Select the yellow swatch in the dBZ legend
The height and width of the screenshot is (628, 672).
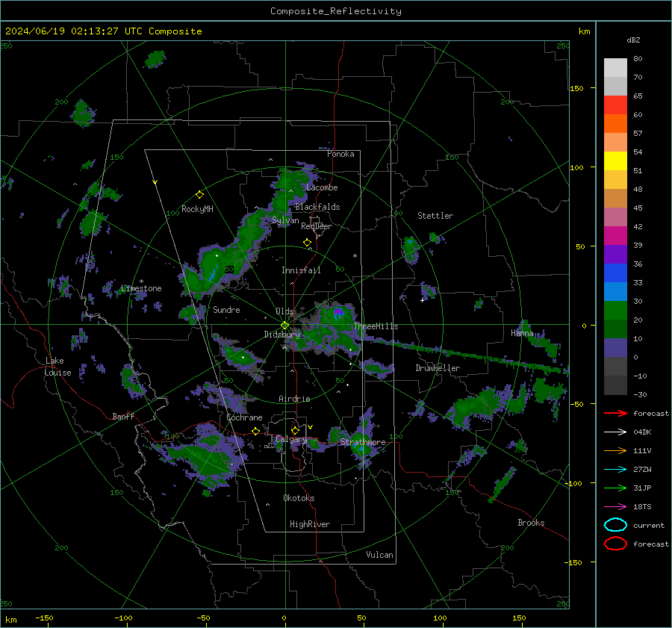click(615, 161)
